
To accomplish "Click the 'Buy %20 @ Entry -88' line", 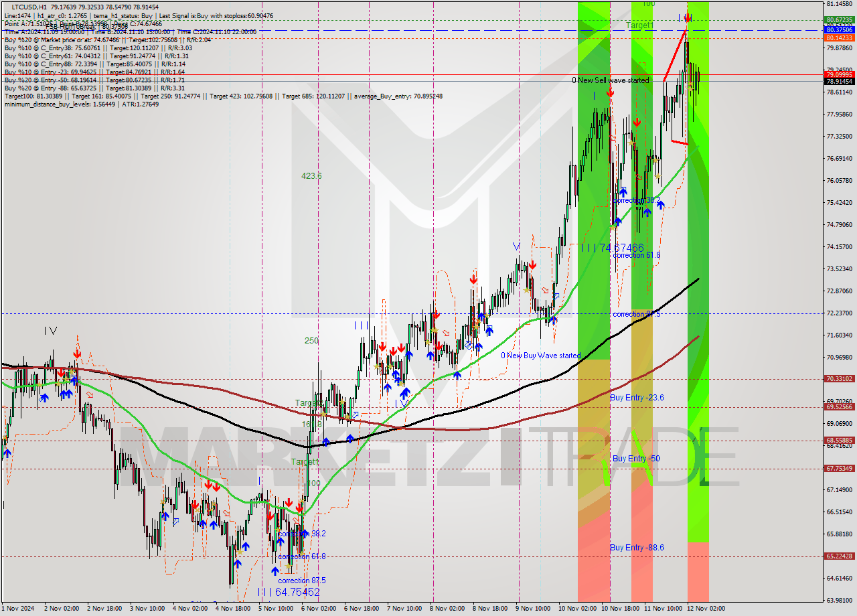I will tap(94, 88).
